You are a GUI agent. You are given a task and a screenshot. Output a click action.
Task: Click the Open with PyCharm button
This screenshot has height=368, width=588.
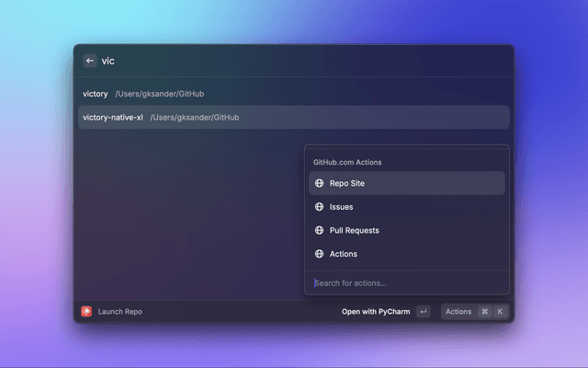[x=376, y=312]
